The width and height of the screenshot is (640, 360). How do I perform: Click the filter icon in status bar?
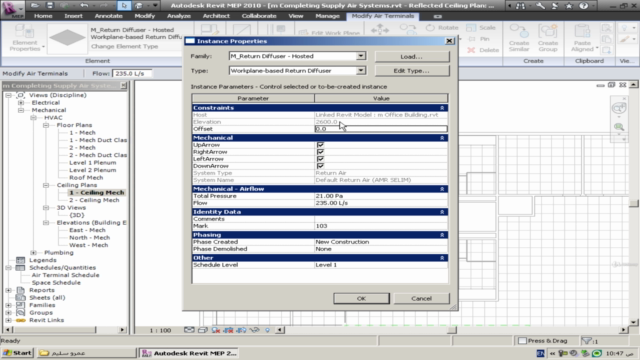(587, 340)
